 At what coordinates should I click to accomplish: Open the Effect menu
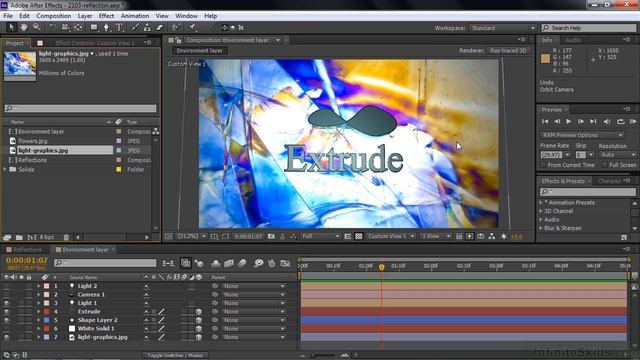click(x=106, y=16)
